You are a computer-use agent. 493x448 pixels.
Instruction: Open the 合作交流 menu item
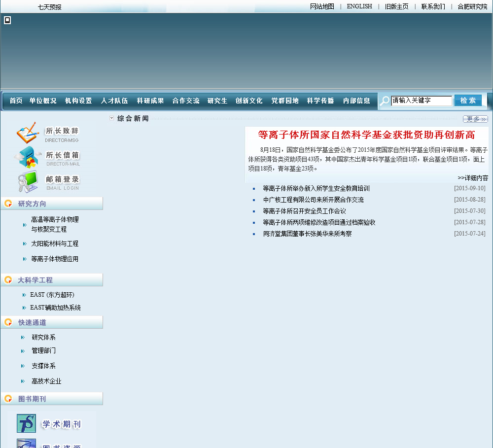pyautogui.click(x=186, y=101)
